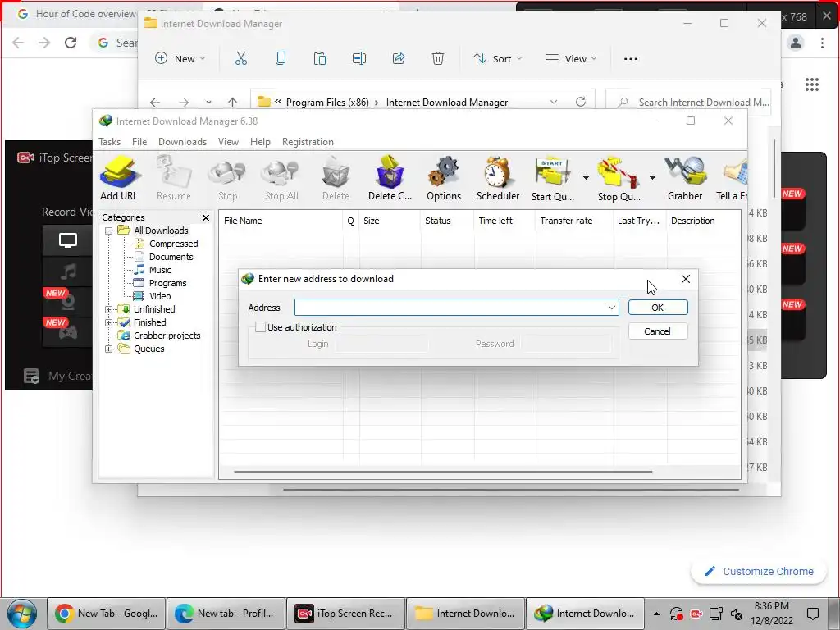Expand the Explorer address path history chevron
This screenshot has width=840, height=630.
coord(554,102)
